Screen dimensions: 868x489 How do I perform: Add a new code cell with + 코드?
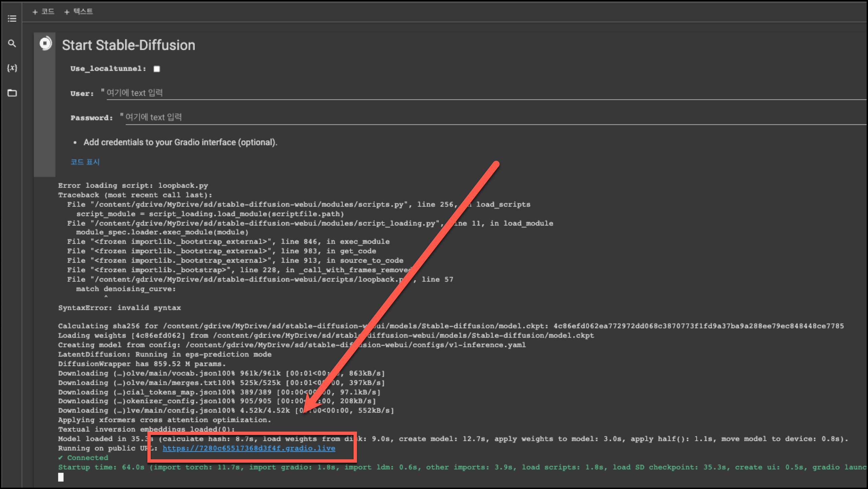pyautogui.click(x=43, y=12)
